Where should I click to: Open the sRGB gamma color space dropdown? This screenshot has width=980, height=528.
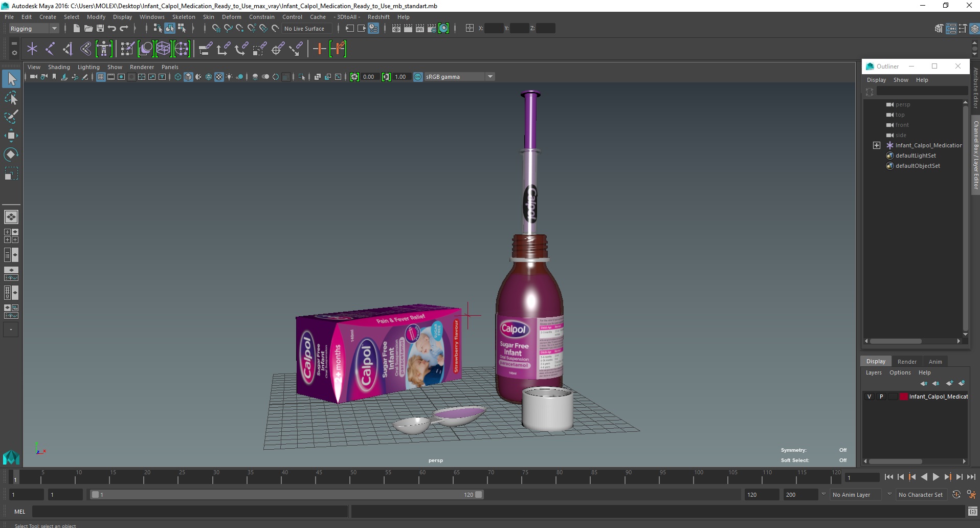pyautogui.click(x=459, y=77)
